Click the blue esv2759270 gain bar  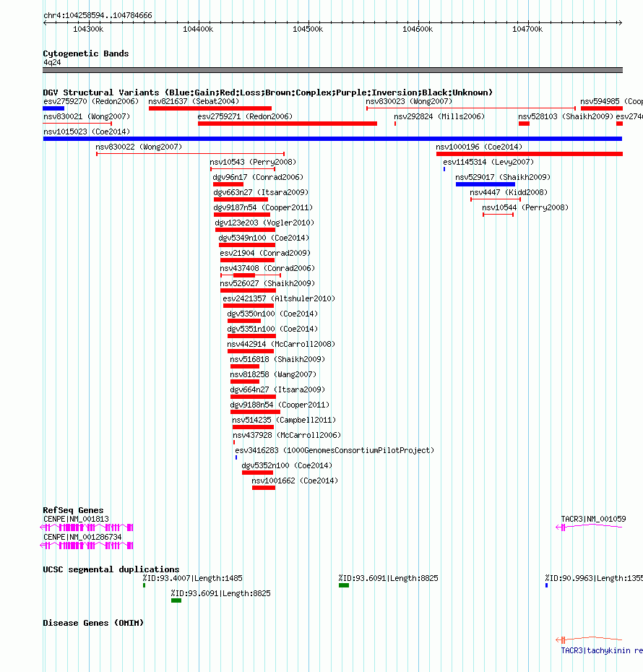tap(53, 108)
